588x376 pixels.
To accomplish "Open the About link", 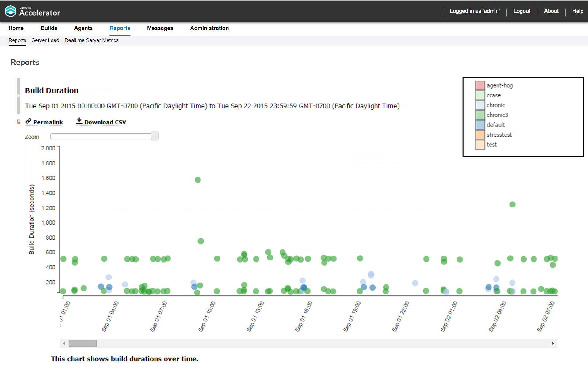I will pyautogui.click(x=551, y=11).
